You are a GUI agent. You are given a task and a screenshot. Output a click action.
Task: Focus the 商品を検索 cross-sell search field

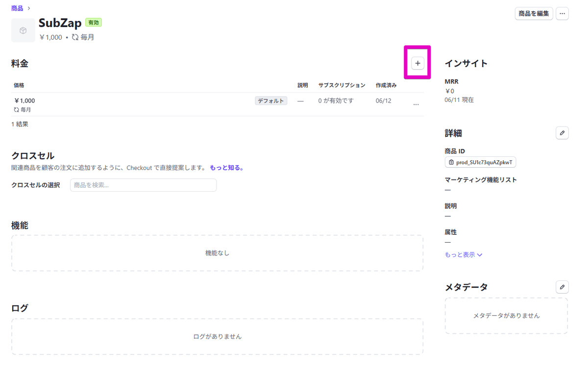[x=143, y=185]
